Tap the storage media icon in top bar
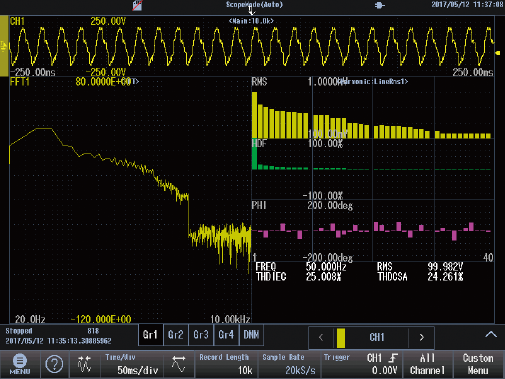The image size is (505, 379). click(137, 5)
